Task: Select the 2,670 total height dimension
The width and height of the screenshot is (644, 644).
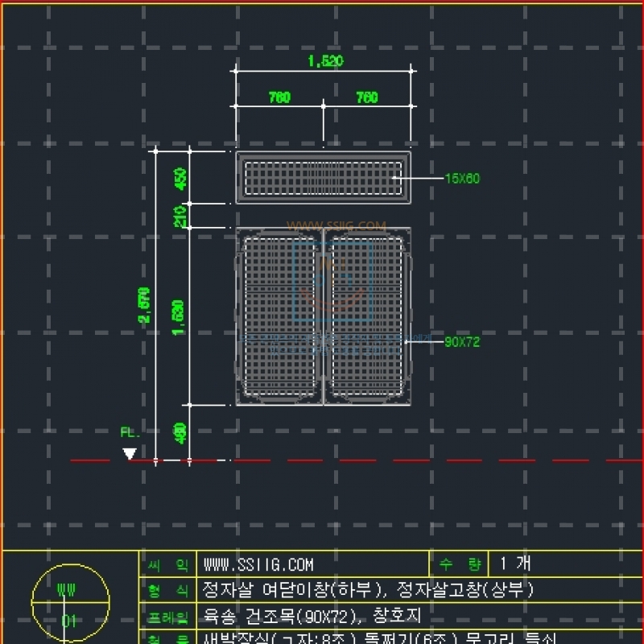Action: (145, 305)
